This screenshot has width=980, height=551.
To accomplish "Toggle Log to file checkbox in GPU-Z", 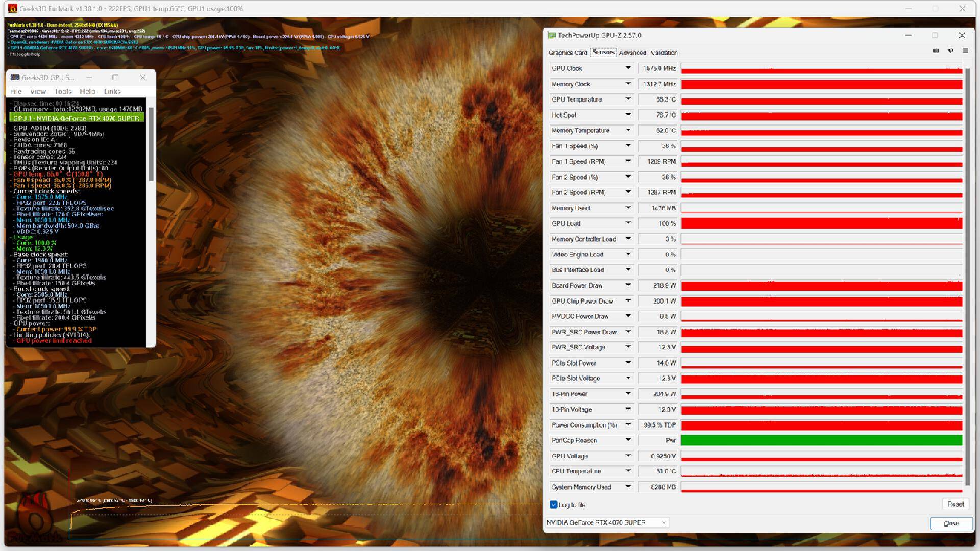I will click(x=553, y=504).
